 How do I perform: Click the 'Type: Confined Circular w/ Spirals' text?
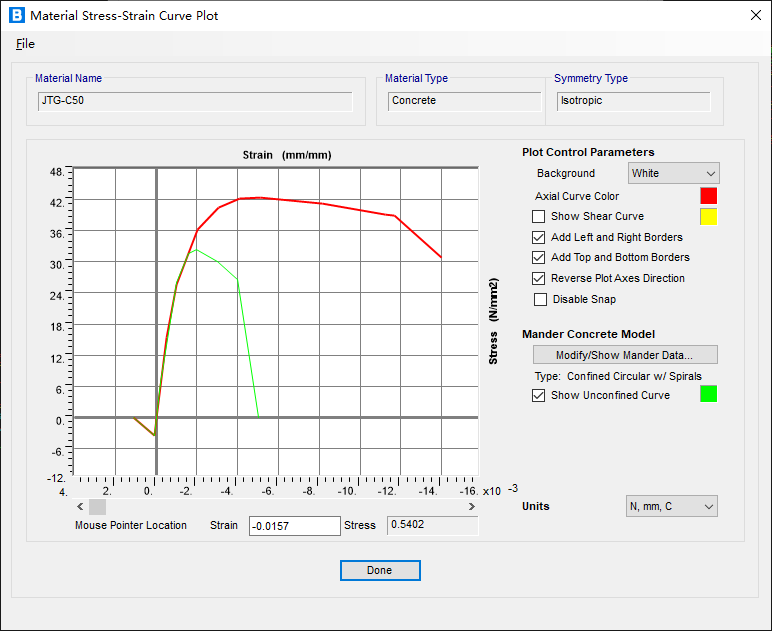coord(618,377)
